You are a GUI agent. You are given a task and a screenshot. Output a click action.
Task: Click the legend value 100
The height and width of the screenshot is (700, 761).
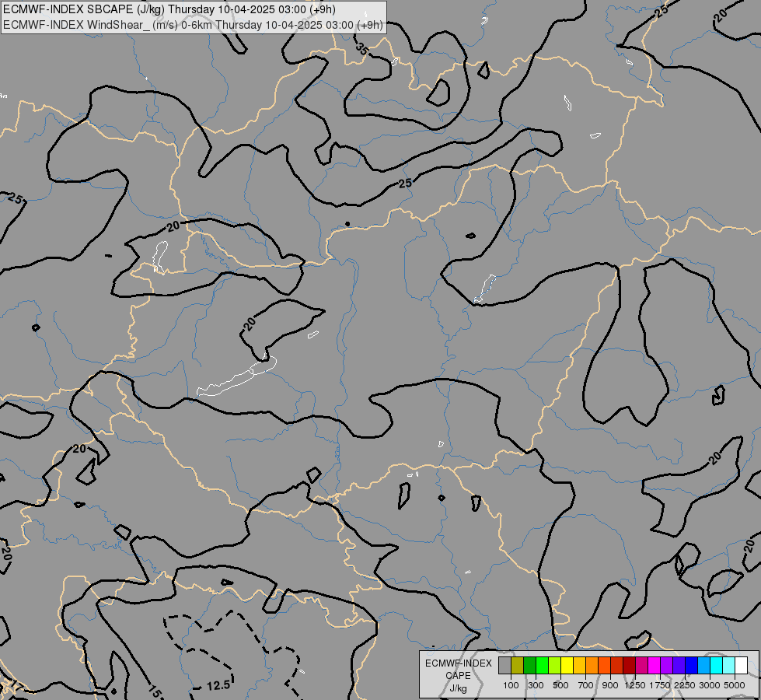[x=511, y=685]
